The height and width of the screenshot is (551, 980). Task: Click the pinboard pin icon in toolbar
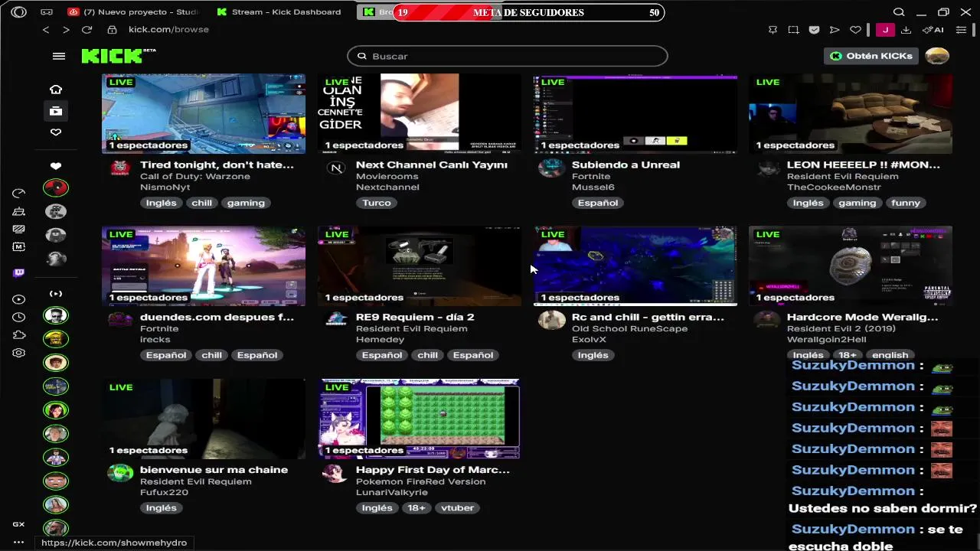[x=773, y=30]
